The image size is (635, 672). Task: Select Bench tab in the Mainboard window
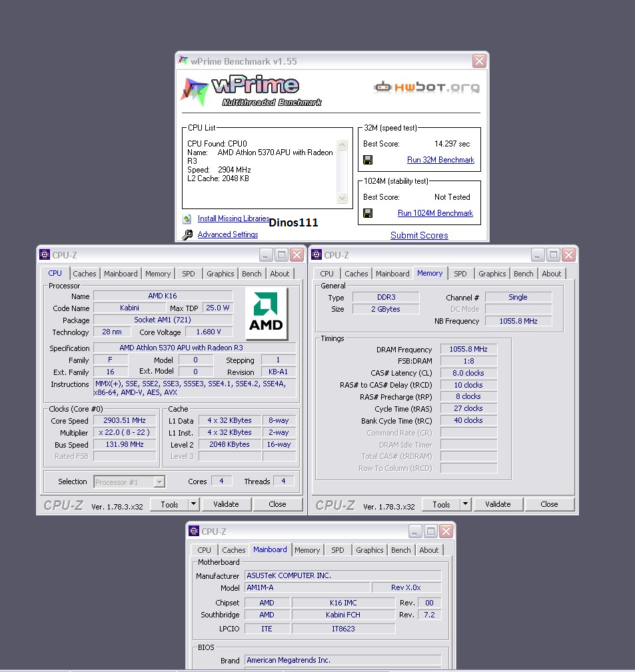(x=401, y=550)
